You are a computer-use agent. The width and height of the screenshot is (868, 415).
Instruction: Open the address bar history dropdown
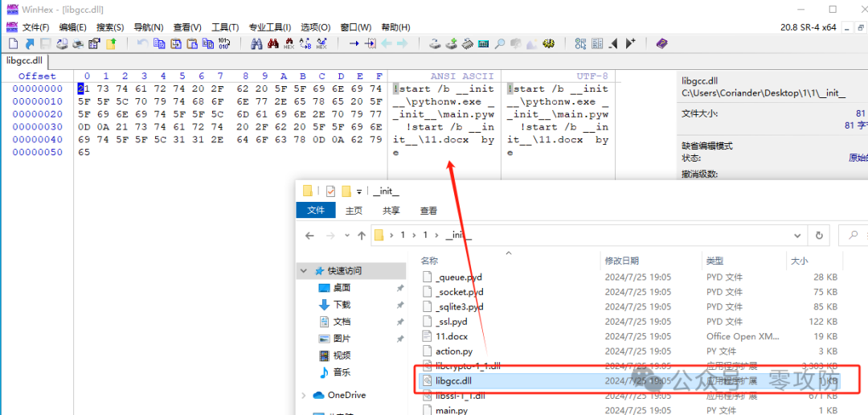pos(798,235)
